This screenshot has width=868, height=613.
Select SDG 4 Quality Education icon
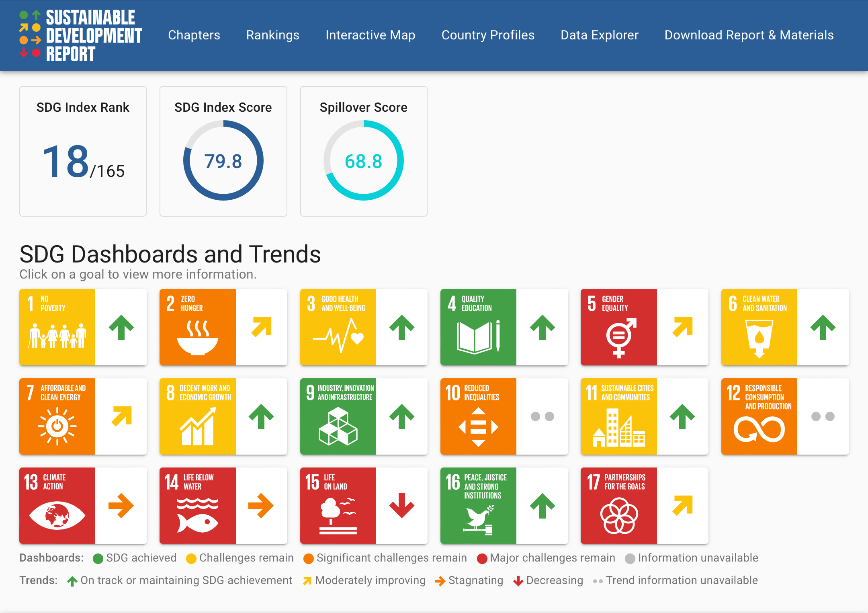pos(478,327)
